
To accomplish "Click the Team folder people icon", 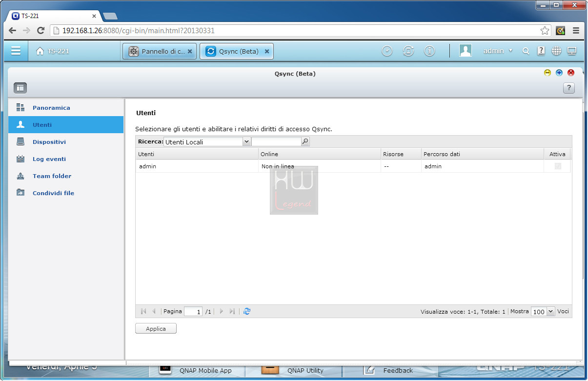I will tap(20, 176).
